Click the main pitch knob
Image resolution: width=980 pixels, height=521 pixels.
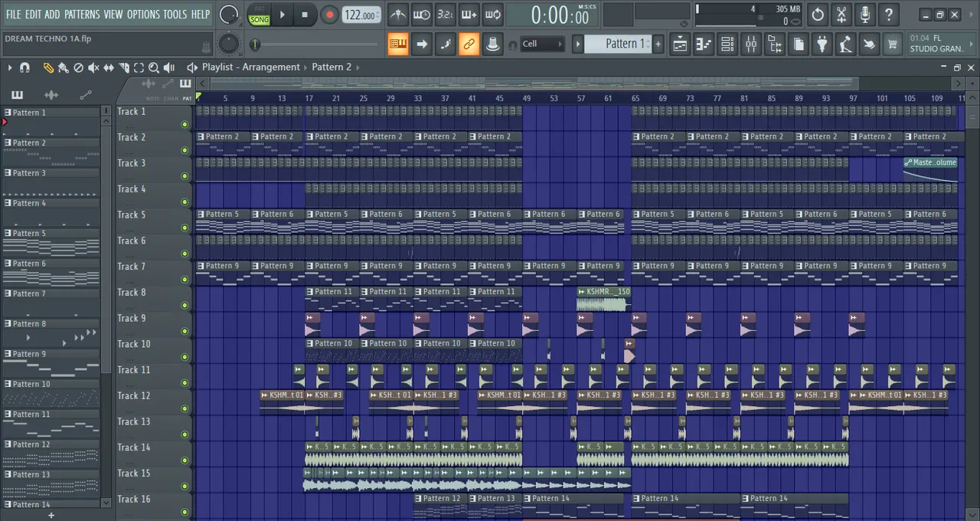pos(229,44)
